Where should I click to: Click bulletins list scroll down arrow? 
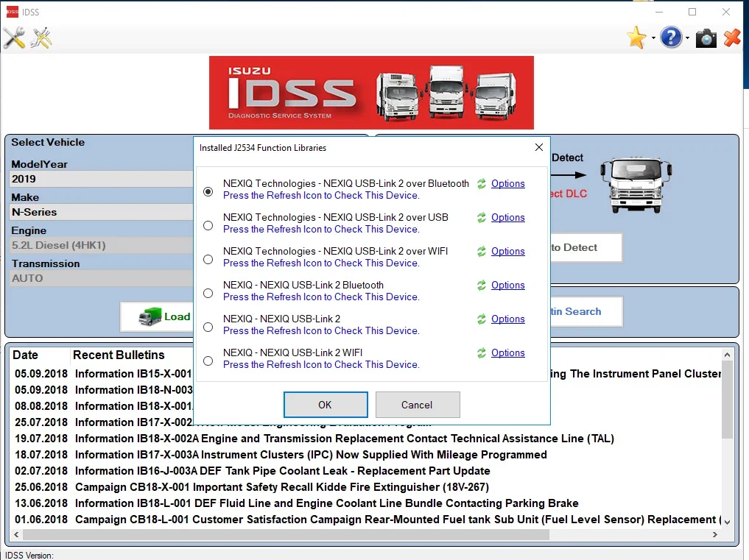click(x=727, y=522)
